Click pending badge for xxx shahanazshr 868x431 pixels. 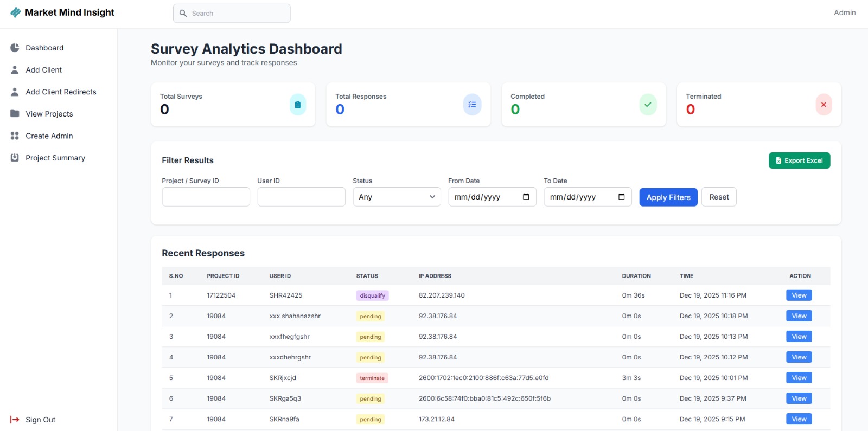[371, 316]
